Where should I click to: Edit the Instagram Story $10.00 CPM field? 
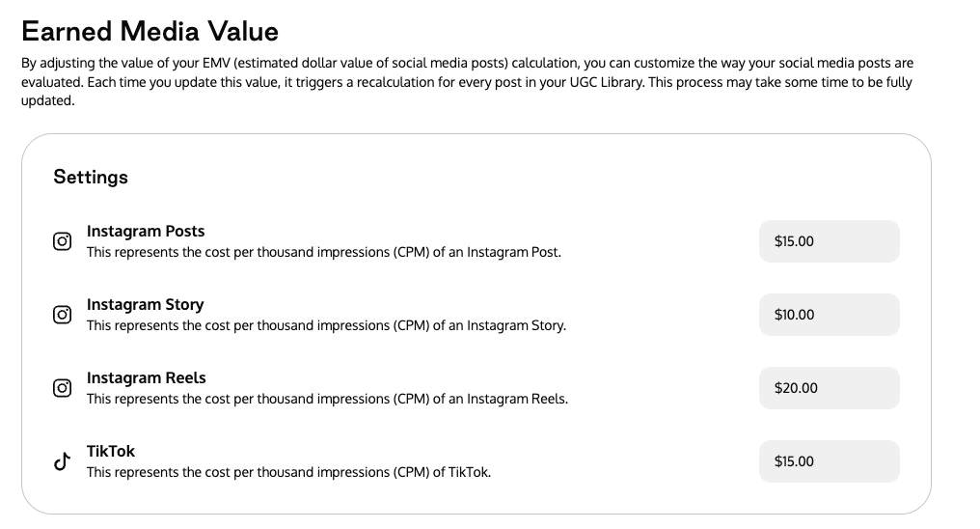(829, 315)
